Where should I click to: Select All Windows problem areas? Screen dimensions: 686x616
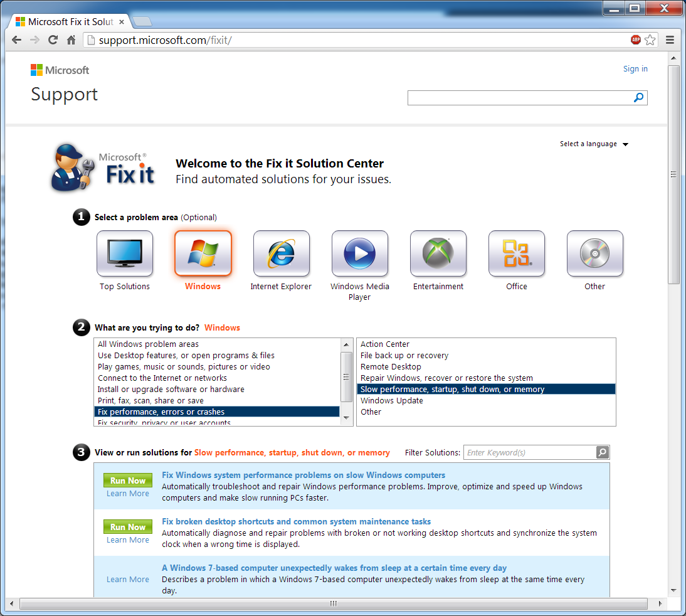click(x=216, y=344)
